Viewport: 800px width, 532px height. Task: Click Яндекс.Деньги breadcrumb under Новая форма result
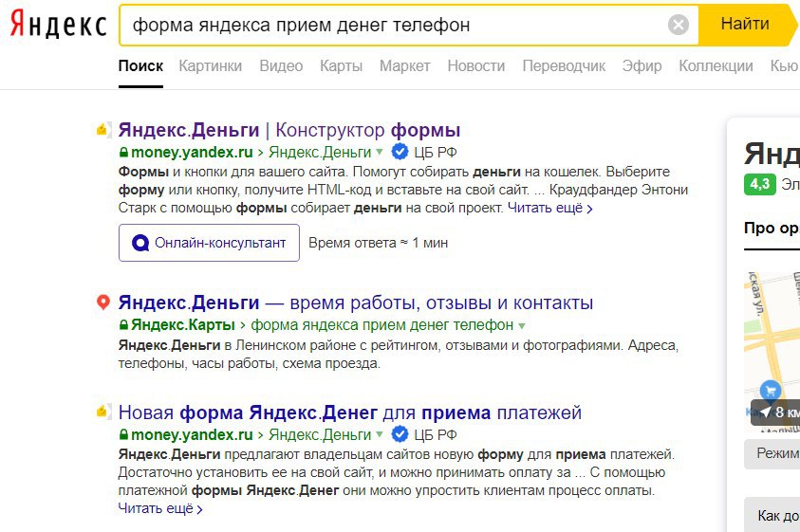320,434
